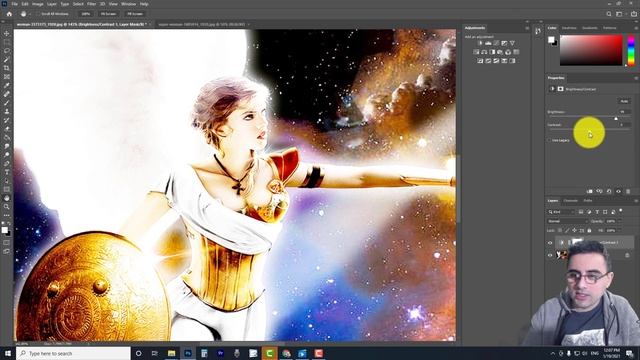Add a Black & White adjustment
640x360 pixels.
(492, 52)
